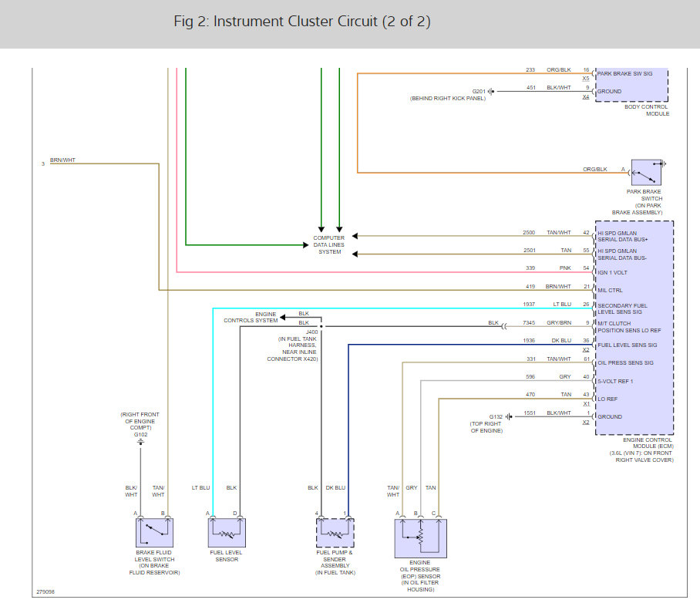Select the IGN 1 VOLT pin label
The image size is (700, 603).
[612, 272]
